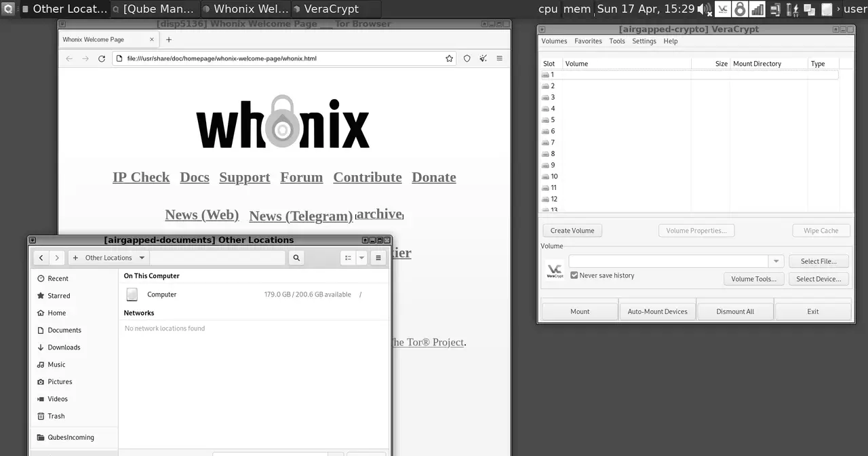
Task: Go forward in Tor Browser
Action: 85,58
